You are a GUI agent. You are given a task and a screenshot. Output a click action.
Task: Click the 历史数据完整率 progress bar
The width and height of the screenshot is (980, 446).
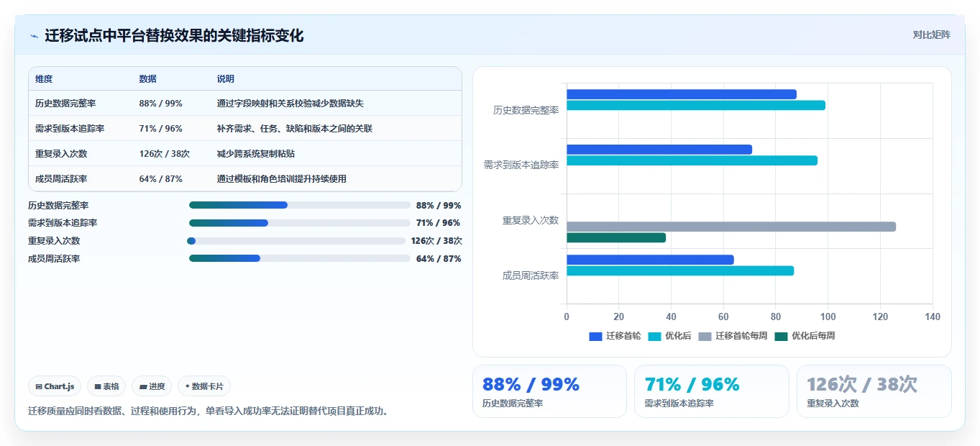click(x=299, y=205)
